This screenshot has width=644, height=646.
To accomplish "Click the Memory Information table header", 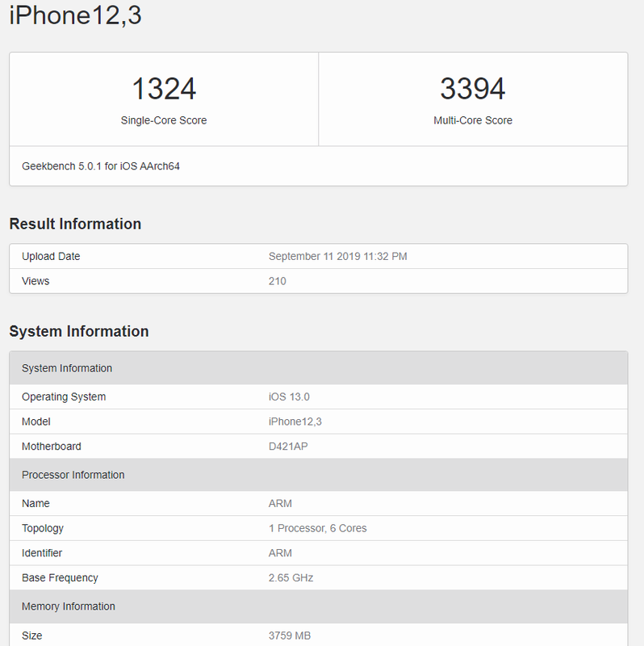I will (x=319, y=606).
